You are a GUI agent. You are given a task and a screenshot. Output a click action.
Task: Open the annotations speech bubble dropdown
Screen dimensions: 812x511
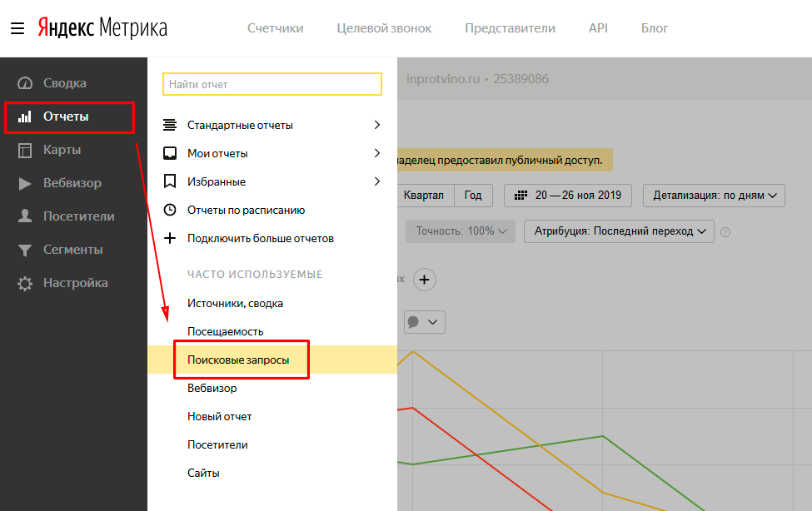[425, 322]
